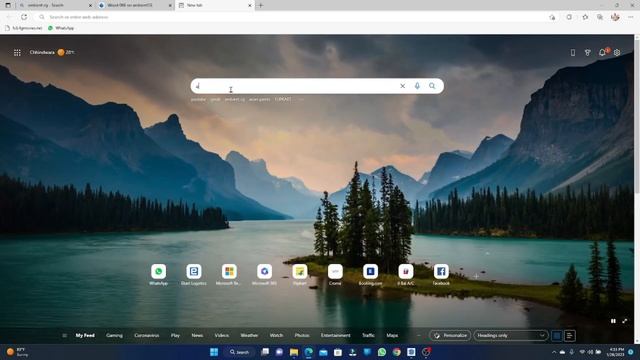Pause the background image video
This screenshot has height=360, width=640.
[613, 321]
